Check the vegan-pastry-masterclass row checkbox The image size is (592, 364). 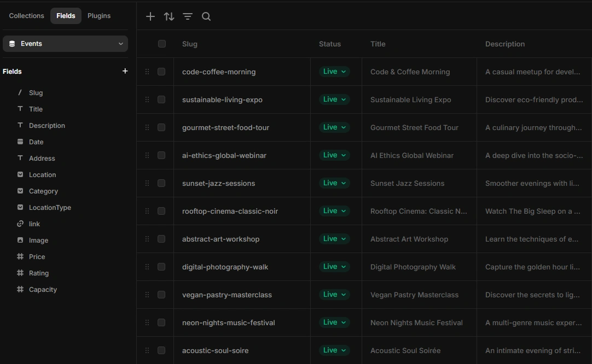[161, 295]
